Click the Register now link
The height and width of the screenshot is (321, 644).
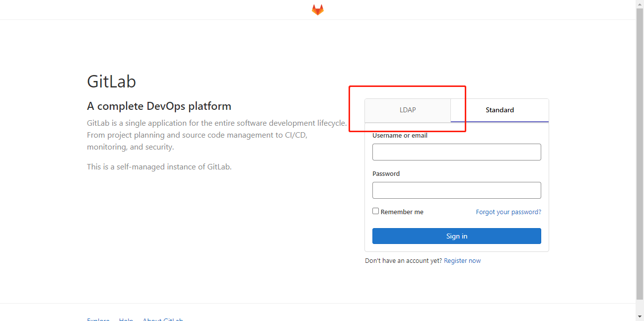click(x=462, y=260)
